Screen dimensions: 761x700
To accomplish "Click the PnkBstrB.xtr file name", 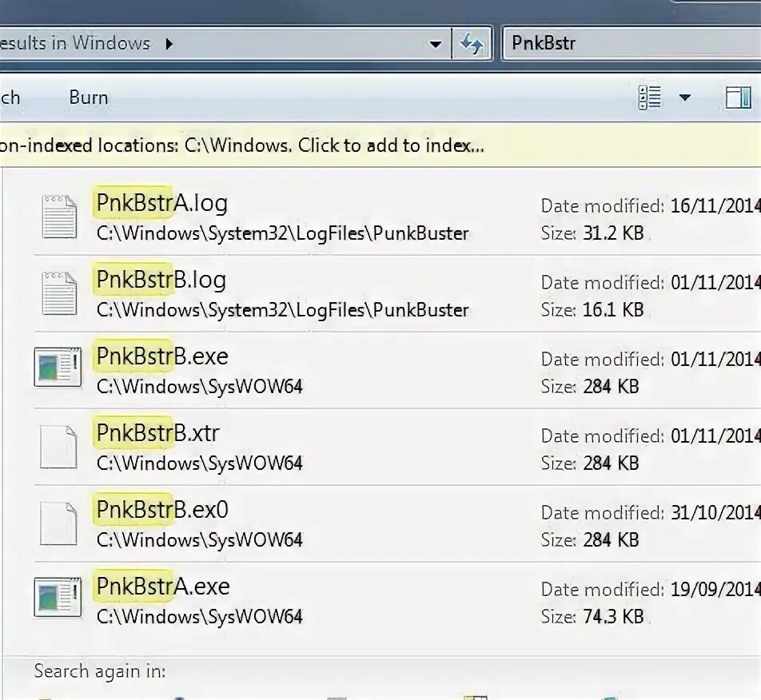I will [157, 433].
